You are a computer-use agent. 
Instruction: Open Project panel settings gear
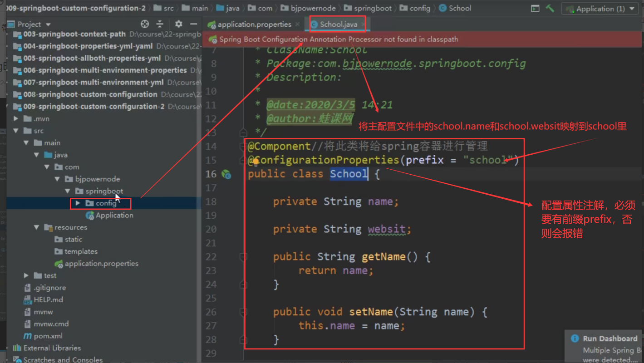point(179,24)
